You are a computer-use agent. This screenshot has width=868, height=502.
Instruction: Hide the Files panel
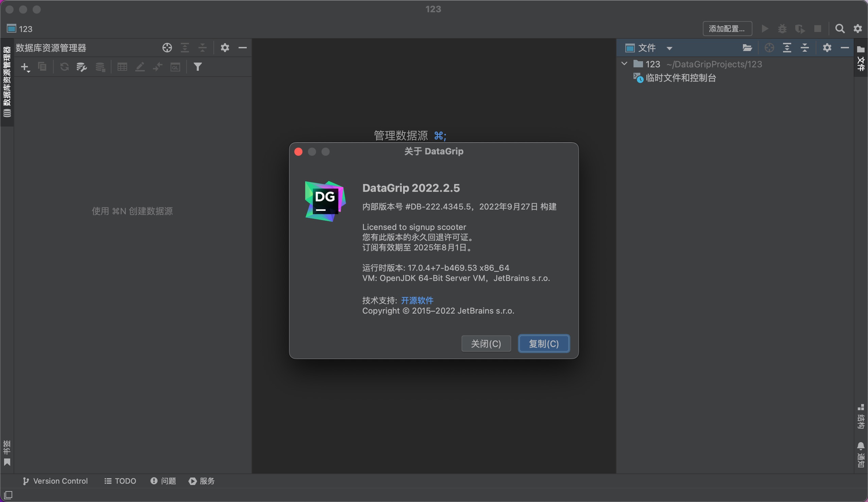point(845,48)
